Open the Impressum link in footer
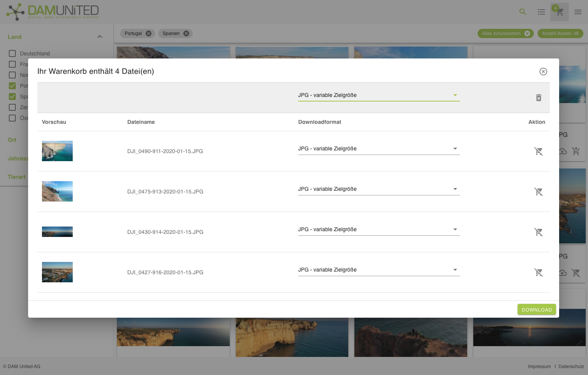The image size is (588, 375). [539, 367]
